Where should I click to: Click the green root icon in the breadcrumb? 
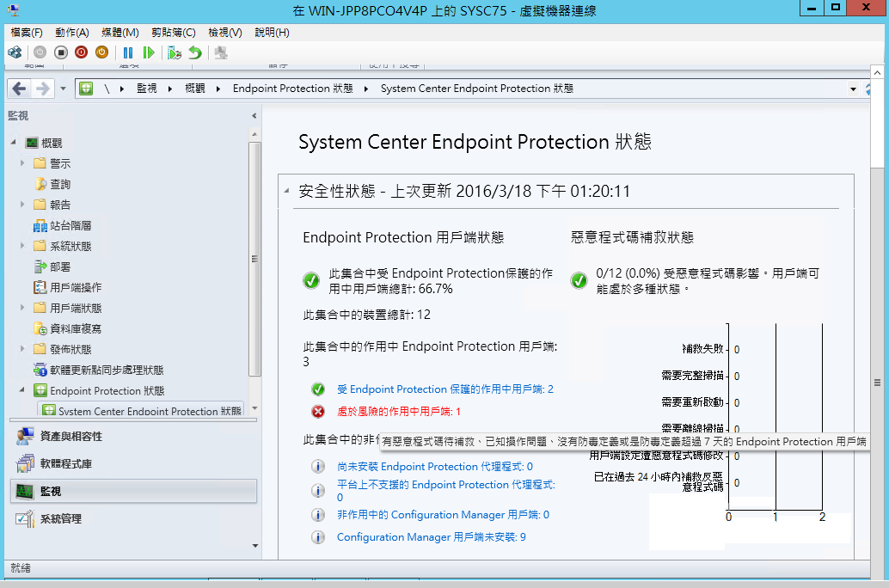(86, 89)
